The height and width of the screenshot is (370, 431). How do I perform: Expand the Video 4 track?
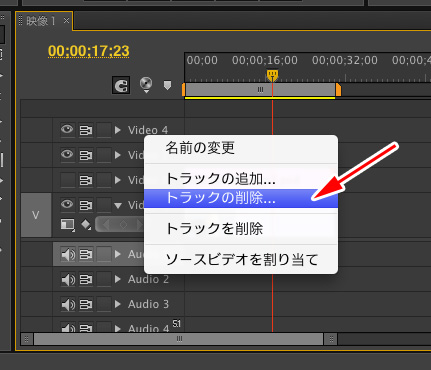[117, 130]
